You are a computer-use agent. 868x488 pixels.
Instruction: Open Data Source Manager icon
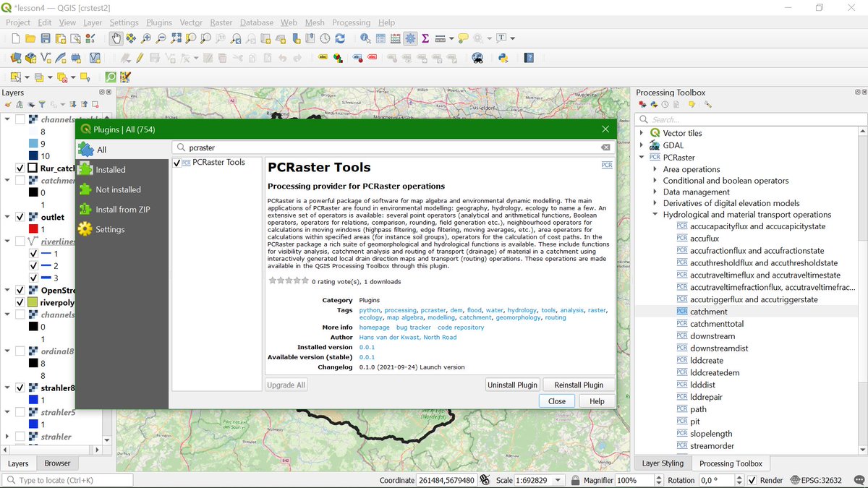coord(15,58)
